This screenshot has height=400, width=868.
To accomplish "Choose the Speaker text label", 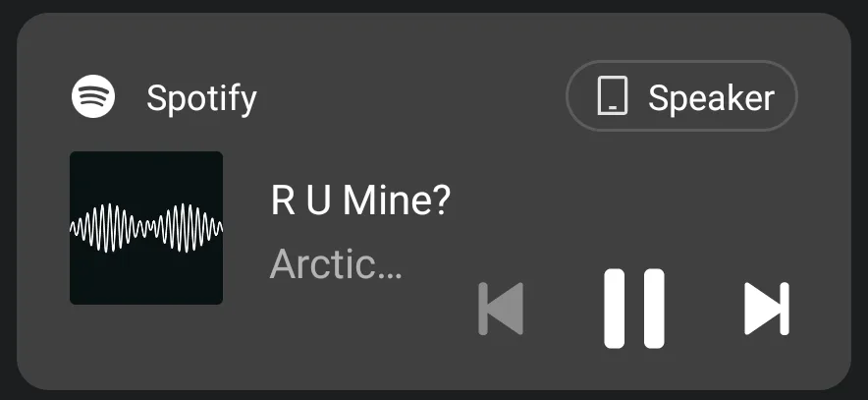I will tap(711, 98).
